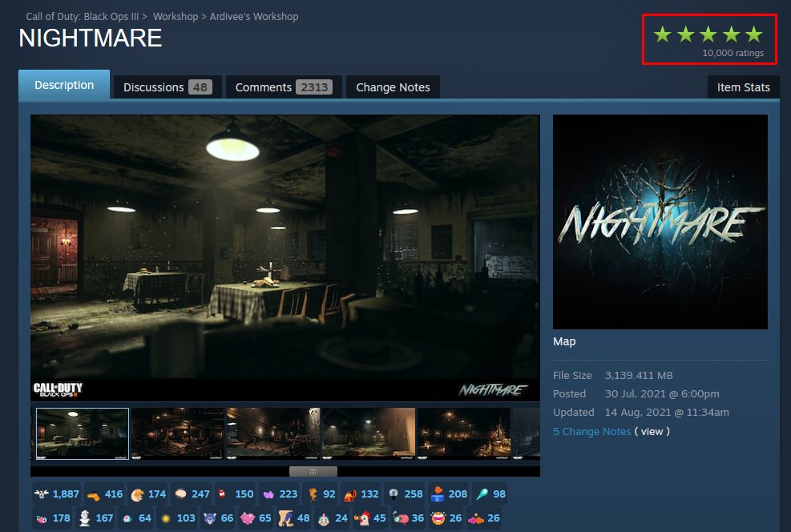The image size is (791, 532).
Task: Click the 5 Change Notes link
Action: [x=591, y=431]
